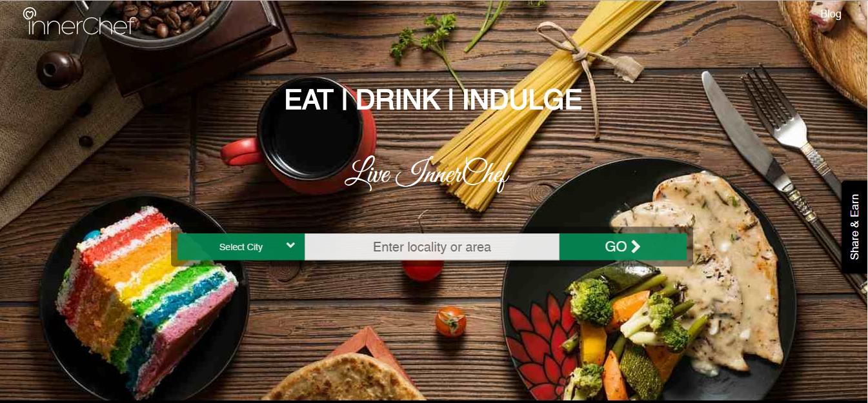Focus the Enter locality or area field
Screen dimensions: 868x403
432,247
